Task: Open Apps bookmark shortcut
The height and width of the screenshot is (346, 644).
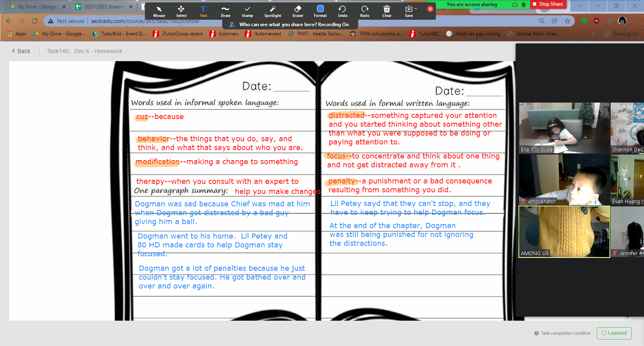Action: point(16,34)
